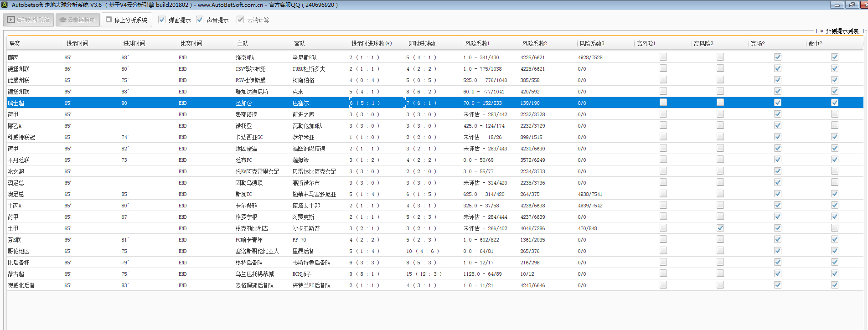
Task: Check 高风险1 box in the 维京B队 row
Action: 663,57
